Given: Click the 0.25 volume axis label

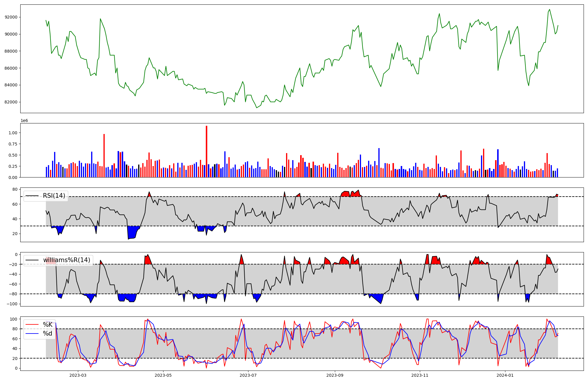Looking at the screenshot, I should click(x=13, y=166).
